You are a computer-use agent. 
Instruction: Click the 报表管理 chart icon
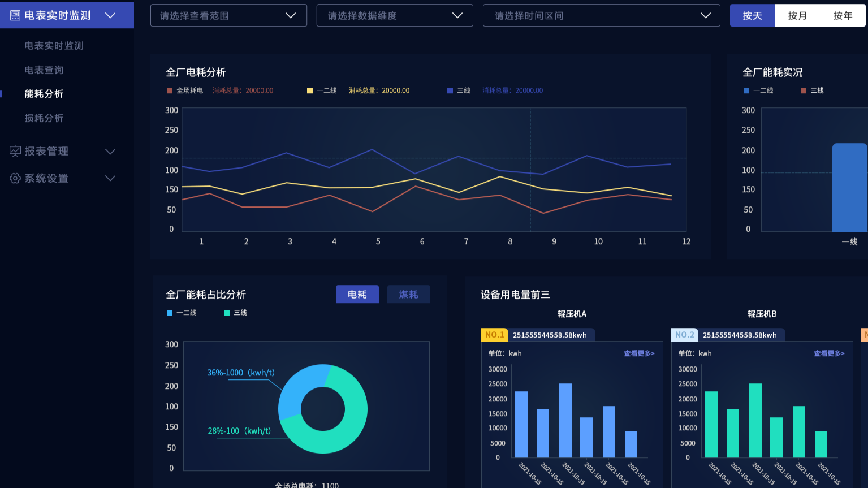(x=15, y=151)
